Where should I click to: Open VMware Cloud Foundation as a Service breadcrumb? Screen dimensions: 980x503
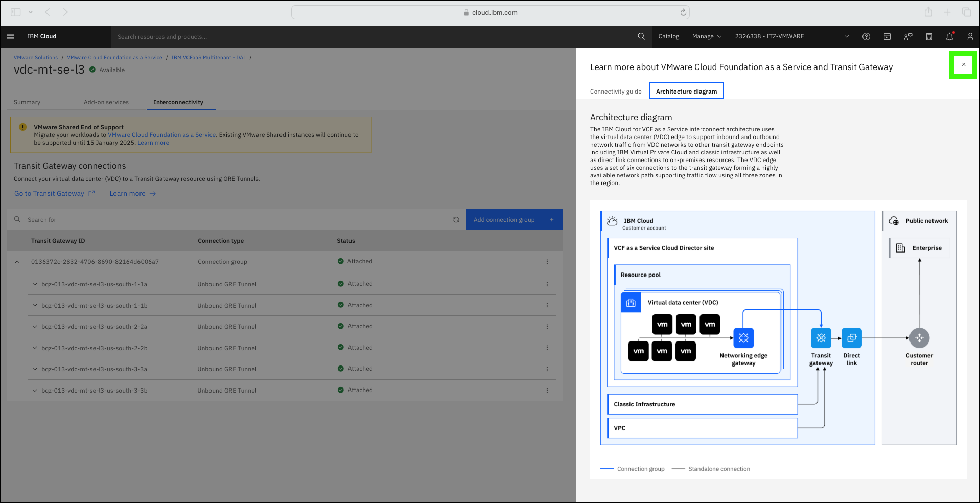pyautogui.click(x=114, y=58)
